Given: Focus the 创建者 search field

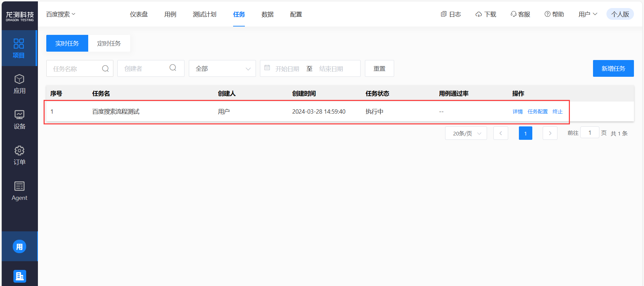Looking at the screenshot, I should 151,68.
